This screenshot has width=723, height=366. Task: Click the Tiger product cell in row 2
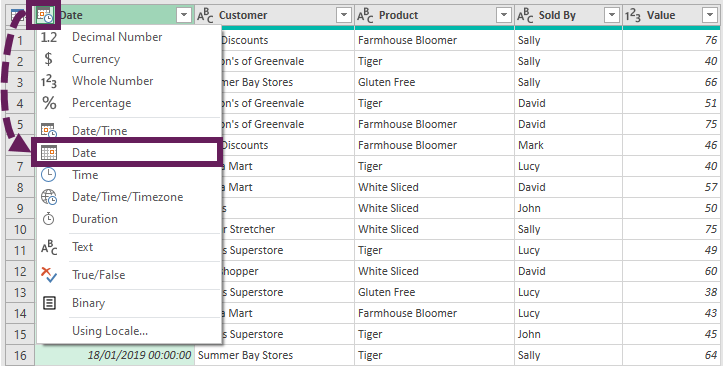pyautogui.click(x=434, y=61)
